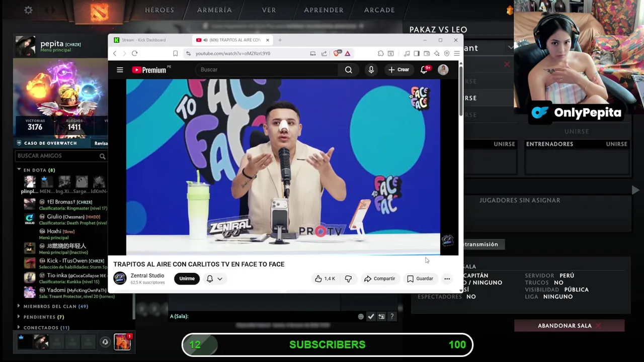Open the Dota chat emoticon picker
The height and width of the screenshot is (362, 644).
[361, 316]
